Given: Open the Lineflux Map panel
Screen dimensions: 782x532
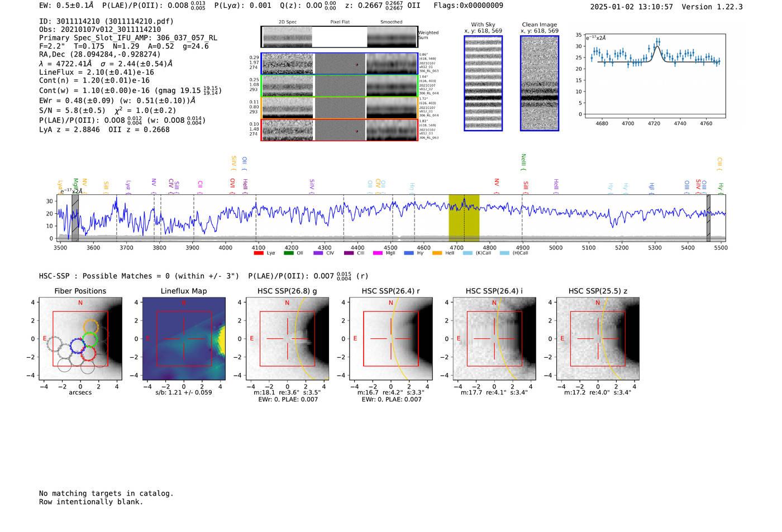Looking at the screenshot, I should (184, 339).
